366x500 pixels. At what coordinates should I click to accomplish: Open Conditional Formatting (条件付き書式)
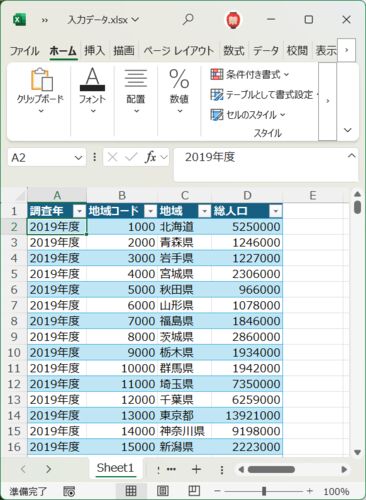click(250, 74)
